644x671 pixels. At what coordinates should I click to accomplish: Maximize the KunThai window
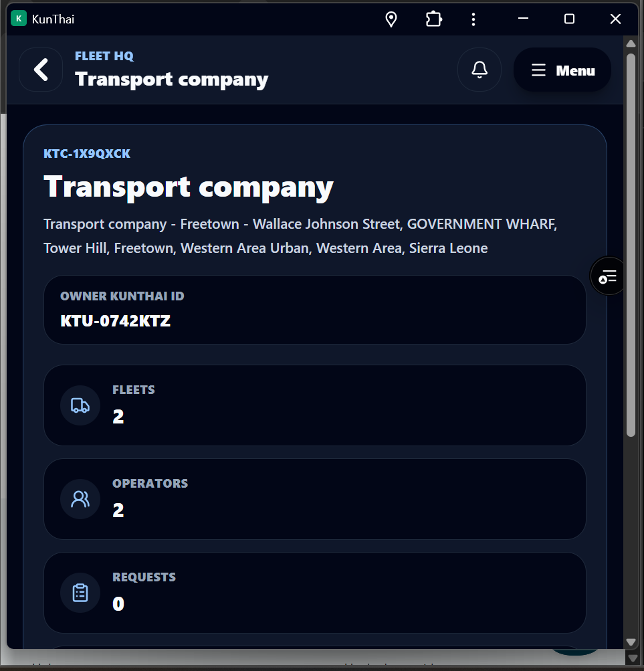(x=569, y=19)
